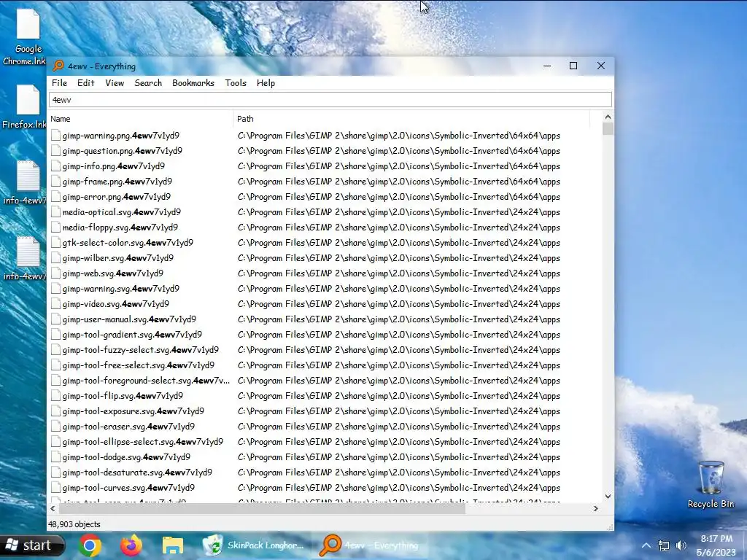This screenshot has height=560, width=747.
Task: Sort results by Path column header
Action: (411, 119)
